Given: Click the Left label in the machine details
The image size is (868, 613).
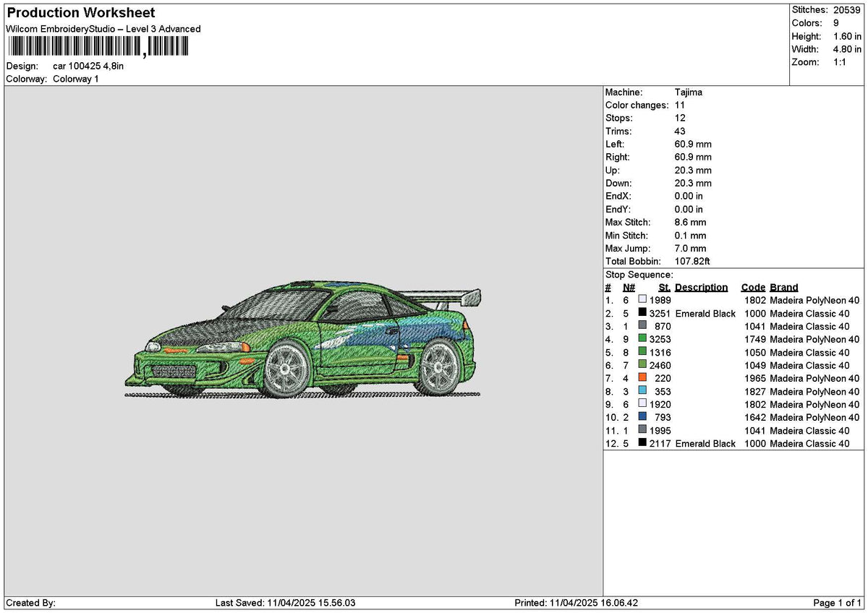Looking at the screenshot, I should coord(615,144).
